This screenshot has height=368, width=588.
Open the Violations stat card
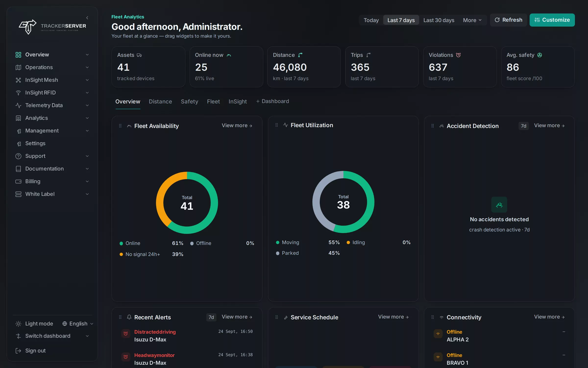pos(460,67)
